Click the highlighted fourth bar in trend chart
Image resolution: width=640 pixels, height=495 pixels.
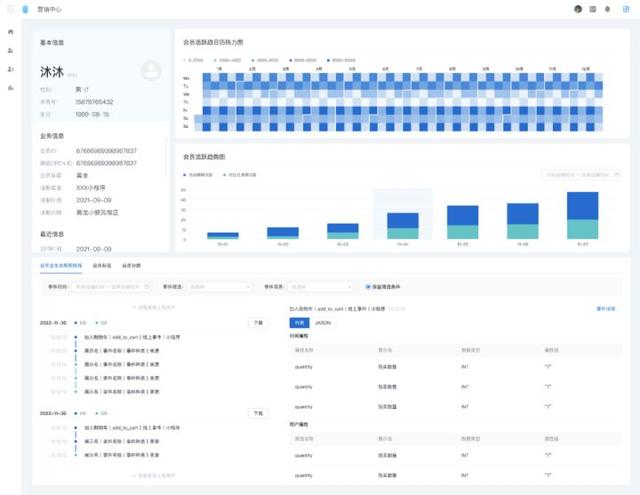point(402,226)
